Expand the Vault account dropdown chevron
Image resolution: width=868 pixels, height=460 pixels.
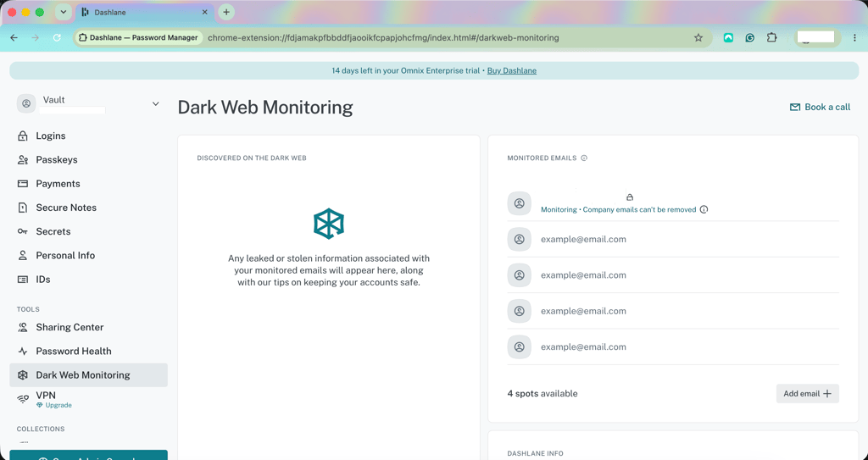[156, 103]
